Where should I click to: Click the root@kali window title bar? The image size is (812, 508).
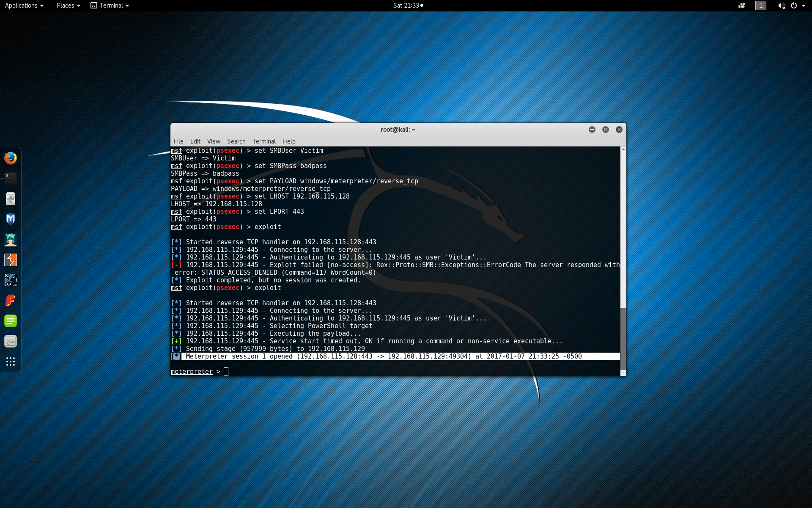[x=398, y=130]
